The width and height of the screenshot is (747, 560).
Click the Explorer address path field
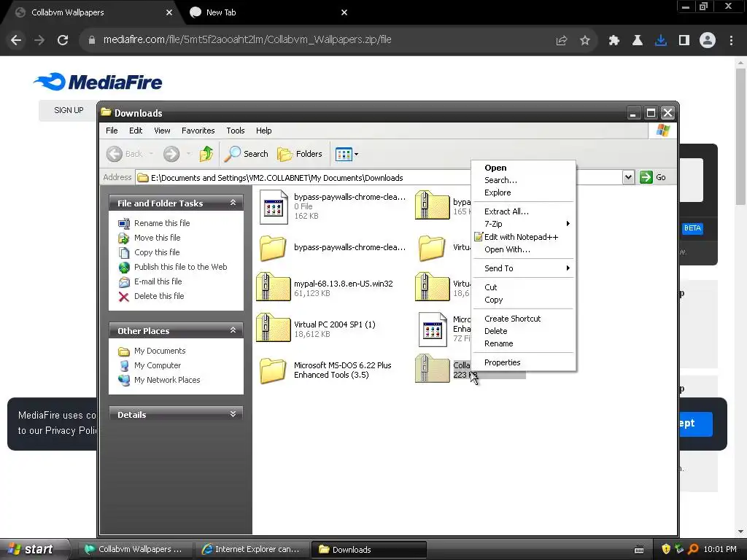pos(379,178)
